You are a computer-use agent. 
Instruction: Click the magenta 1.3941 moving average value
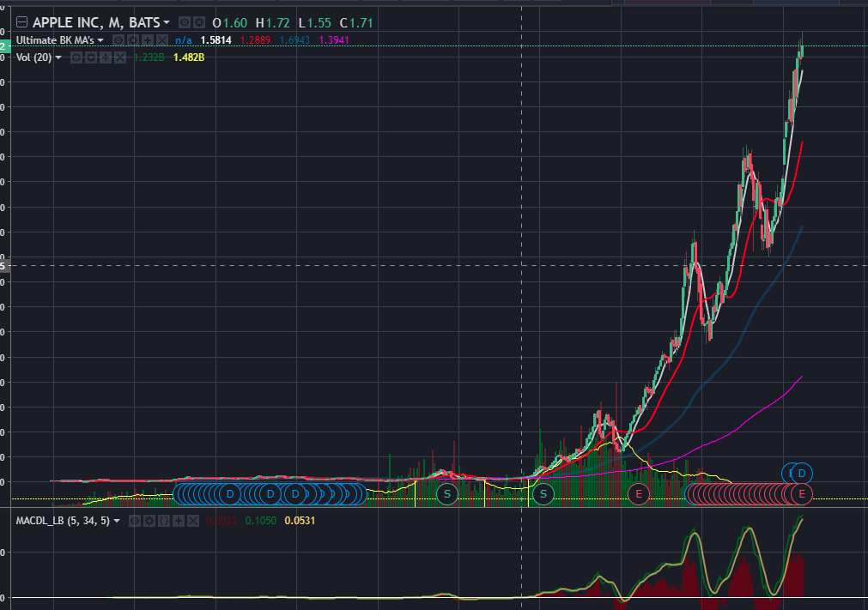334,40
